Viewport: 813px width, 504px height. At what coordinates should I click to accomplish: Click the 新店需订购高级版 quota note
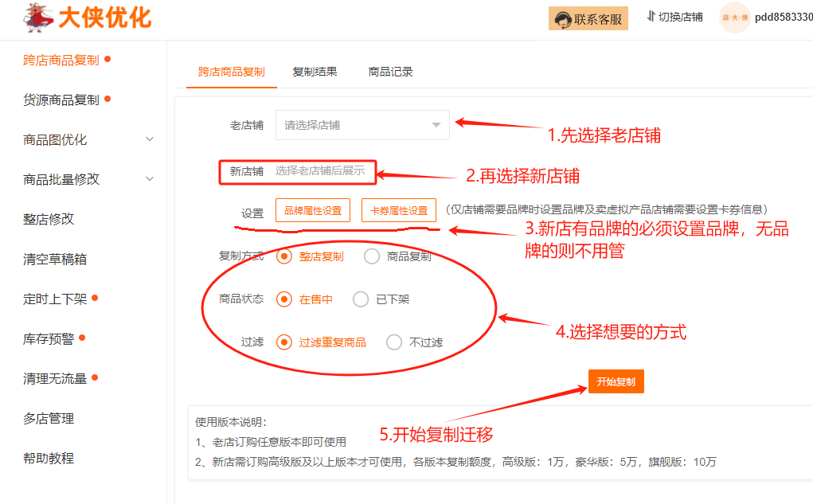click(455, 462)
